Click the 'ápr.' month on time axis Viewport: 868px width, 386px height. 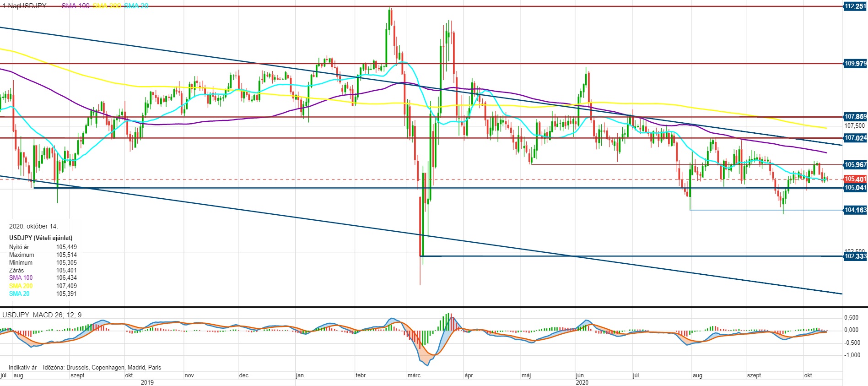469,375
